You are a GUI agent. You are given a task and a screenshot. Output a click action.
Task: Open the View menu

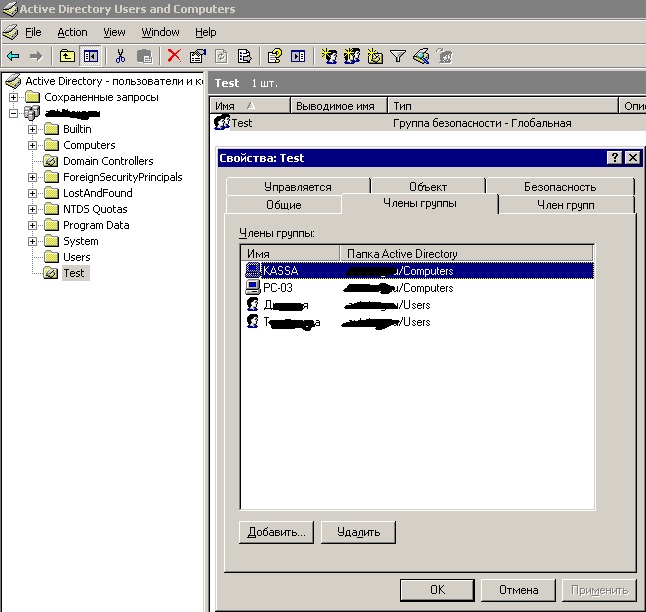coord(114,32)
